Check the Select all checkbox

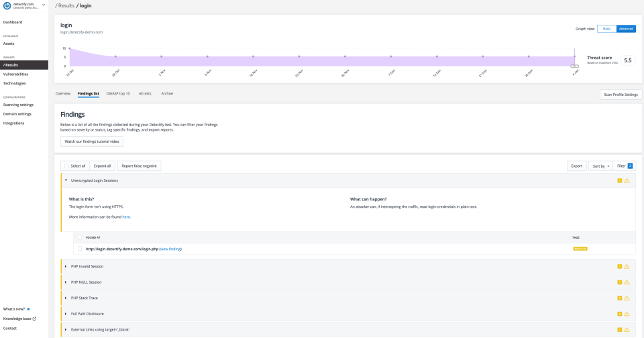pyautogui.click(x=67, y=166)
